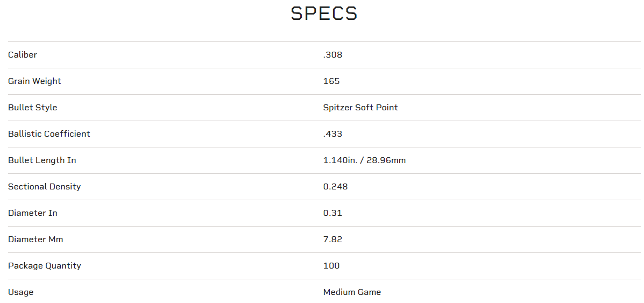Image resolution: width=644 pixels, height=303 pixels.
Task: Click the Spitzer Soft Point value
Action: (360, 108)
